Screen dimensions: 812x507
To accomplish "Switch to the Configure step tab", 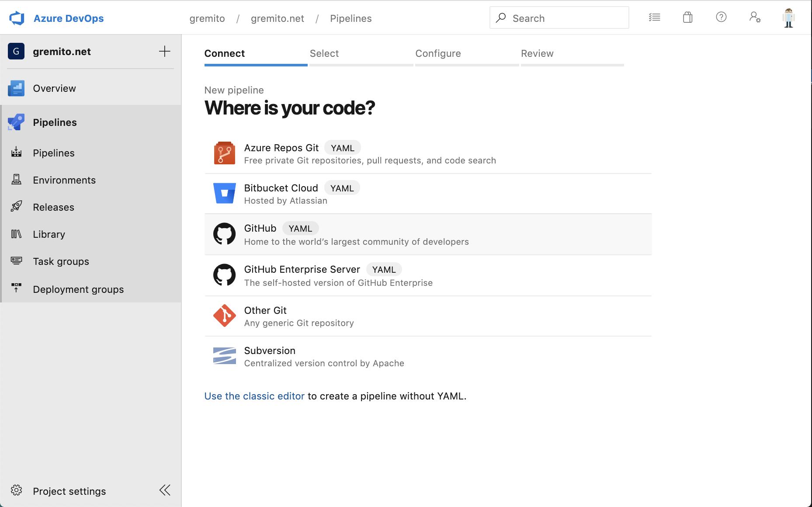I will [467, 57].
